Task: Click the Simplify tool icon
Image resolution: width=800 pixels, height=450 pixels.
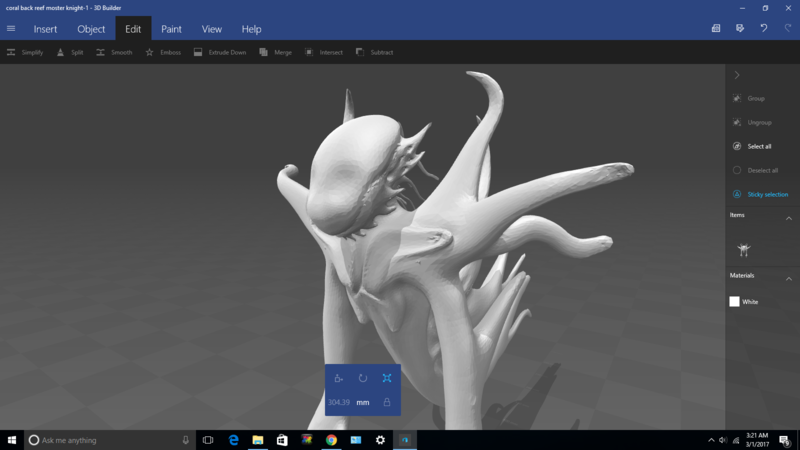Action: coord(11,52)
